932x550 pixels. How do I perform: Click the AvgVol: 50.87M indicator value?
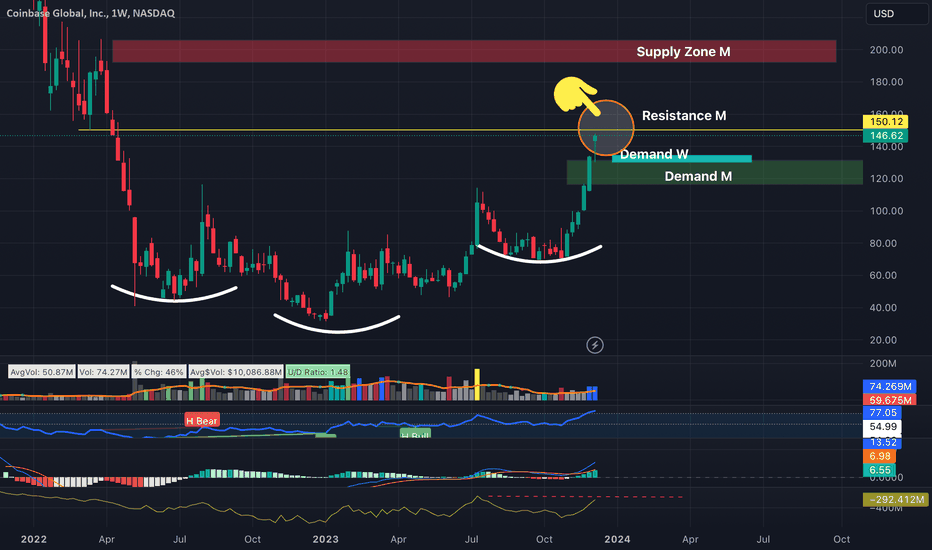(x=42, y=372)
